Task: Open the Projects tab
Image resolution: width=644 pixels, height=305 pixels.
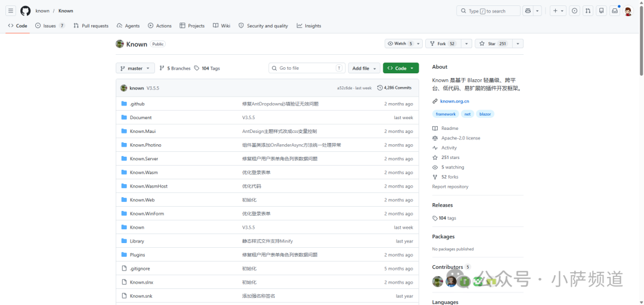Action: [x=192, y=26]
